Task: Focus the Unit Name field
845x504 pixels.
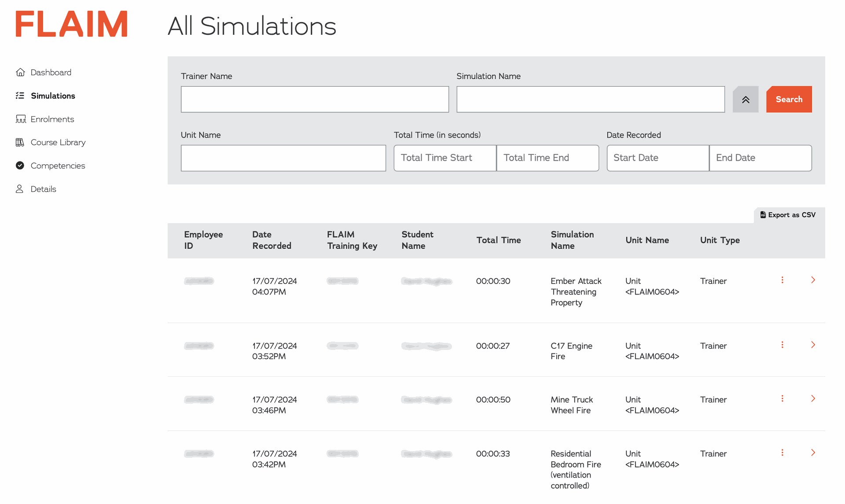Action: point(283,158)
